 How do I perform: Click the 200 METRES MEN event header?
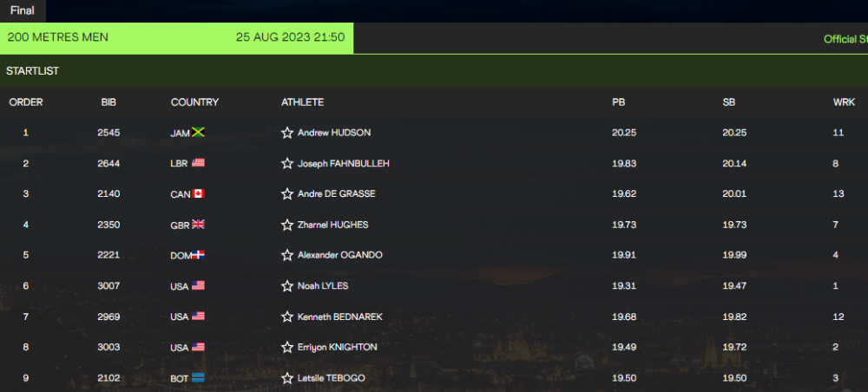pos(58,38)
